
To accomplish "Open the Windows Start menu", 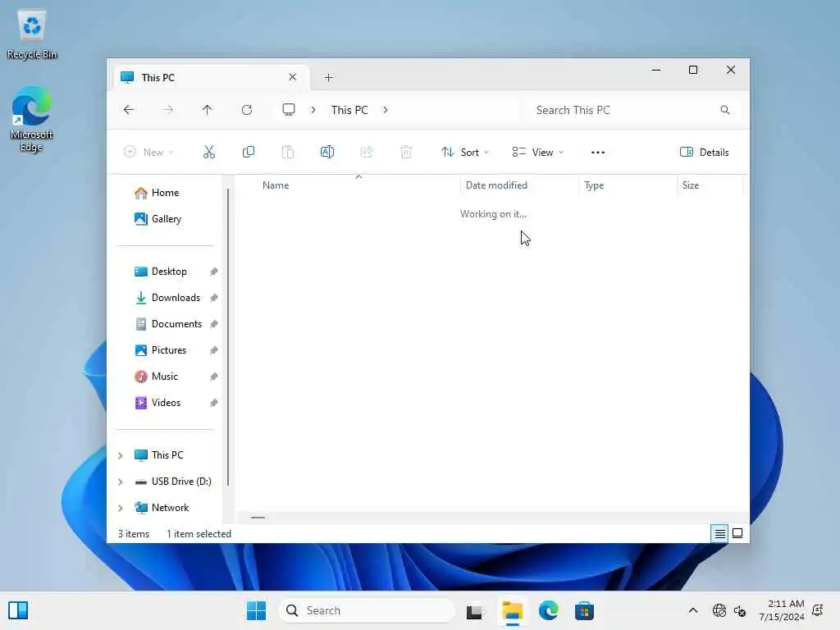I will point(256,610).
